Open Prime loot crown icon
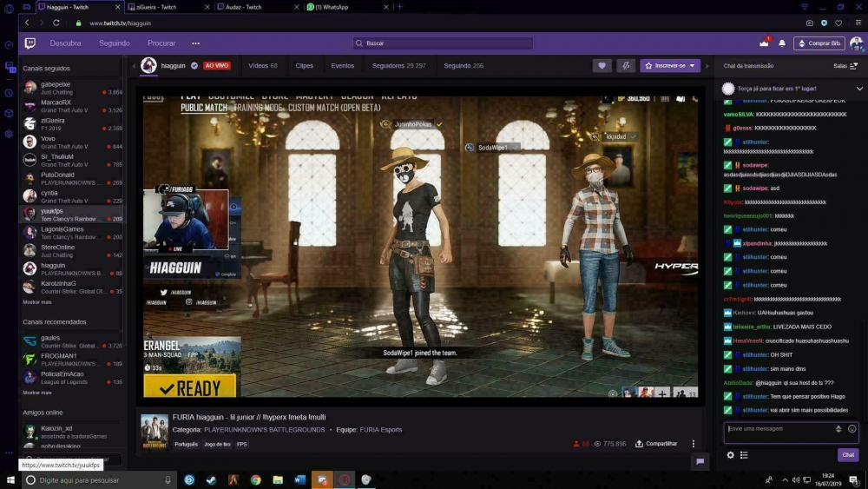 764,43
